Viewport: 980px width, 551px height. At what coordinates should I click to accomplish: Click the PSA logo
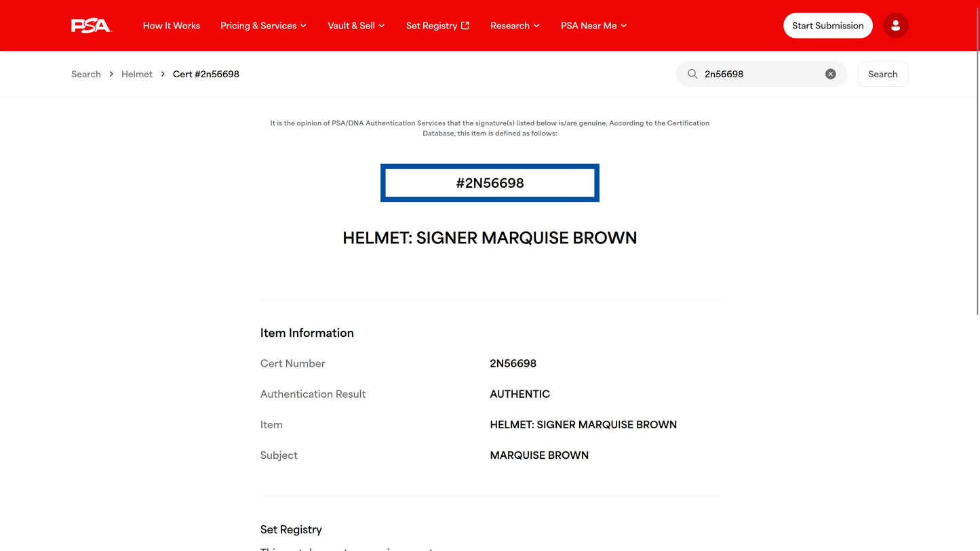coord(92,26)
